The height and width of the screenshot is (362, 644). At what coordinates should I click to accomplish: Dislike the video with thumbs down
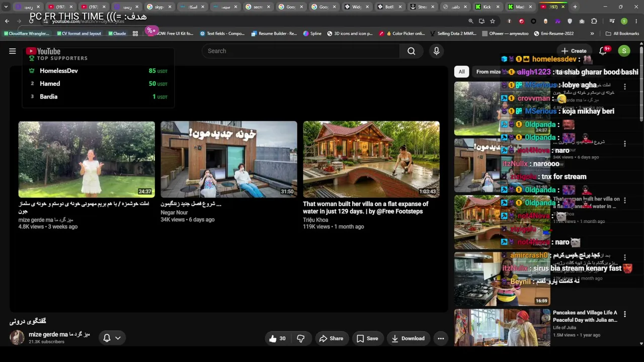pyautogui.click(x=301, y=338)
